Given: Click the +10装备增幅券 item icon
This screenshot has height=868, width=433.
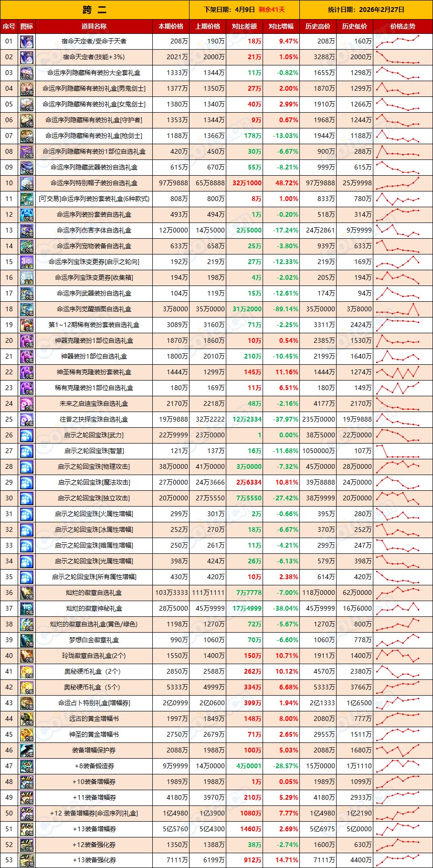Looking at the screenshot, I should tap(27, 782).
